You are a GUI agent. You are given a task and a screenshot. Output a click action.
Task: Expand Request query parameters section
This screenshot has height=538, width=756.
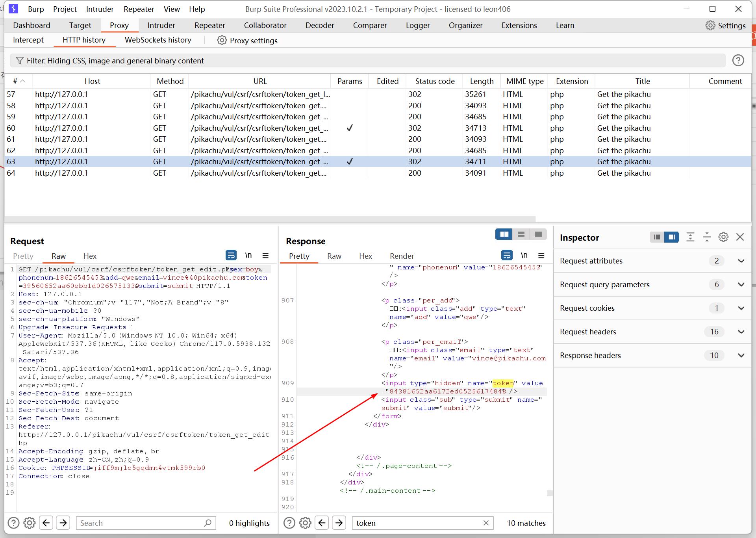[741, 284]
